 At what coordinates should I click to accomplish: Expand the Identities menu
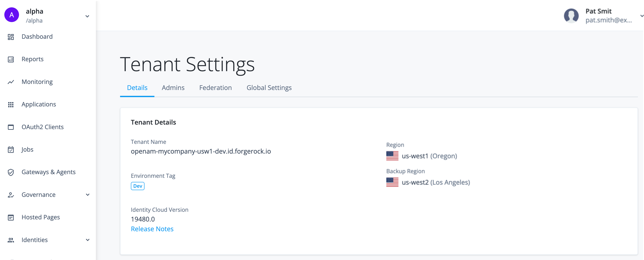[x=87, y=240]
